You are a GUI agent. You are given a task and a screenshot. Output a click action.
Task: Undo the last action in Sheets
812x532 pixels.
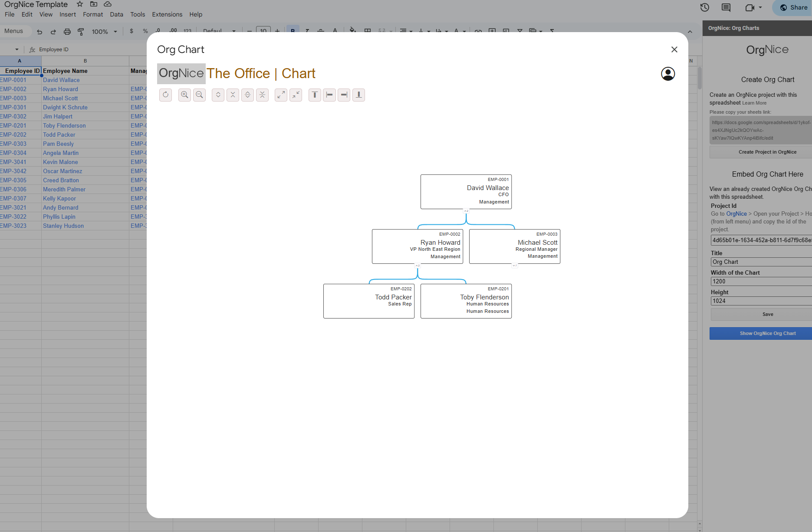39,31
